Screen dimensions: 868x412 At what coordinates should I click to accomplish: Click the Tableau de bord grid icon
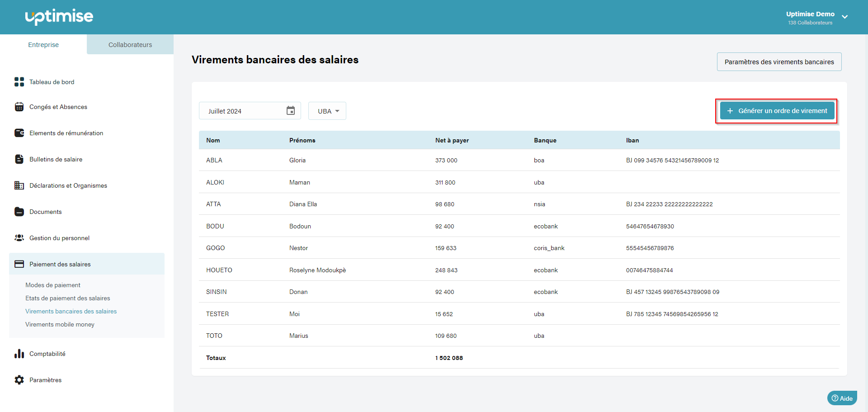click(19, 82)
